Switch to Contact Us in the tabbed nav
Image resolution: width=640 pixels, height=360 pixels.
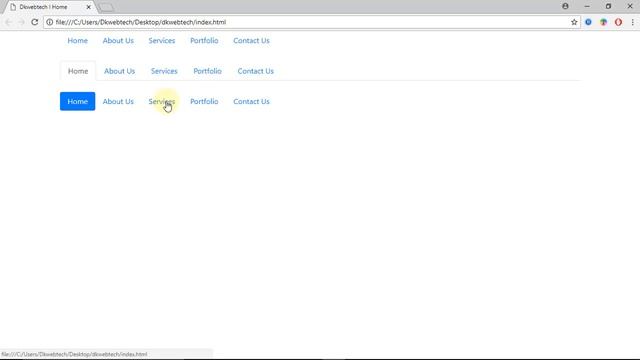(x=256, y=71)
